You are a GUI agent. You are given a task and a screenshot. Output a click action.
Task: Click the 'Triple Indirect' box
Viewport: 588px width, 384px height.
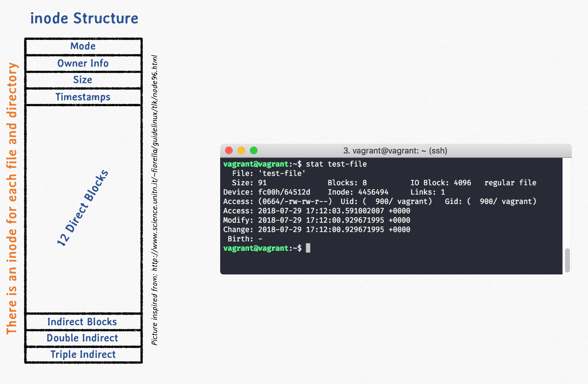coord(83,355)
